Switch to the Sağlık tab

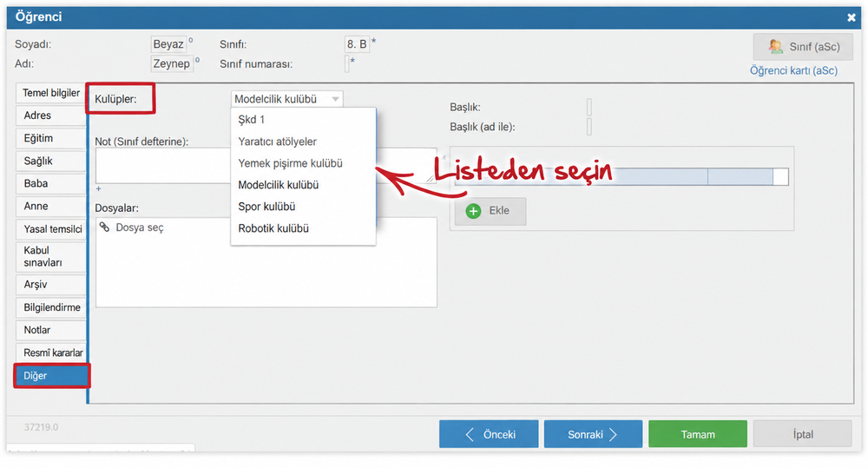tap(51, 161)
